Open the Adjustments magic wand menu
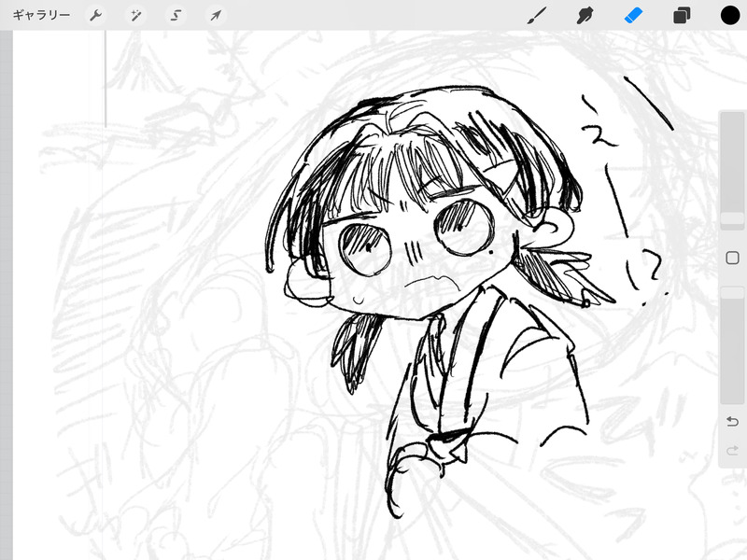The image size is (747, 560). [x=135, y=16]
